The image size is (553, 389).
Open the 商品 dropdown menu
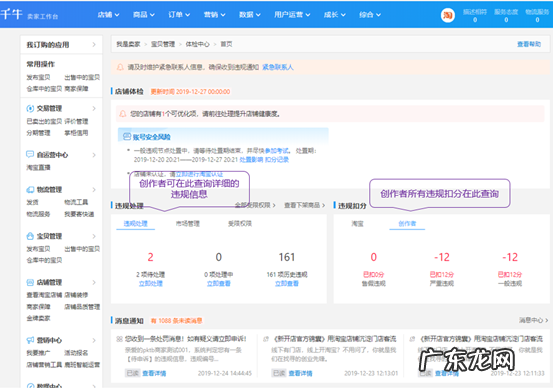tap(144, 15)
